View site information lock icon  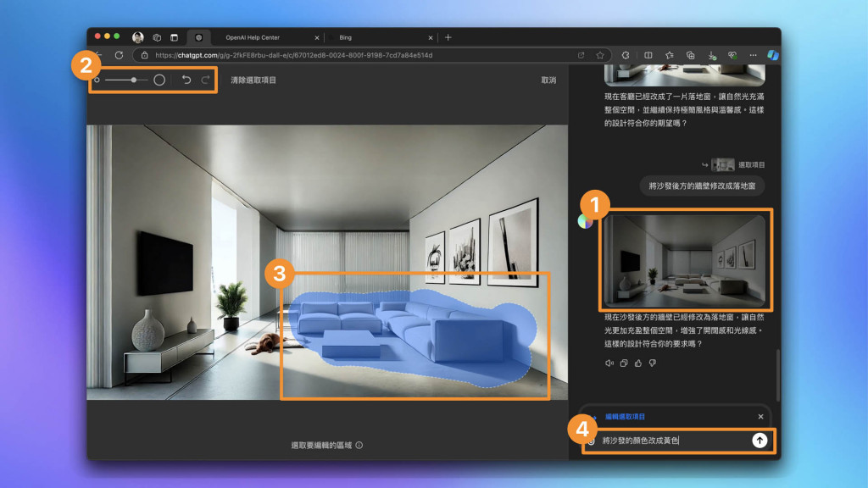point(144,55)
